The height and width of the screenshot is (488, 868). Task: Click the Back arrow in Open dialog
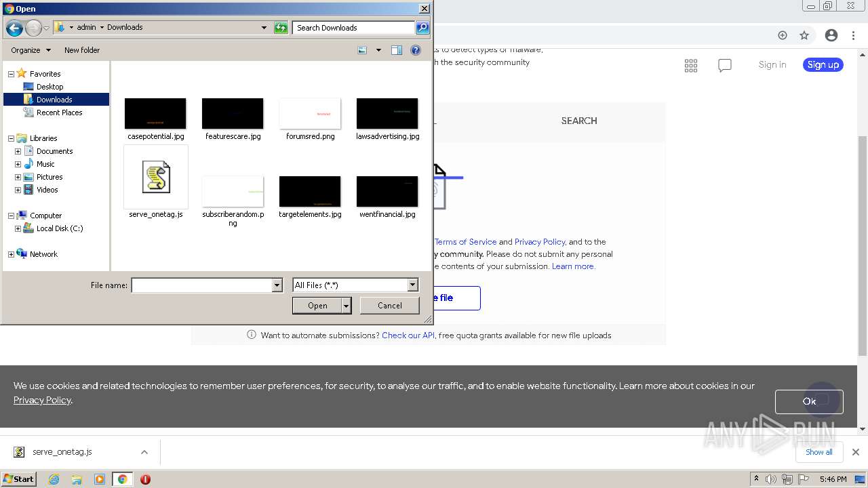14,28
